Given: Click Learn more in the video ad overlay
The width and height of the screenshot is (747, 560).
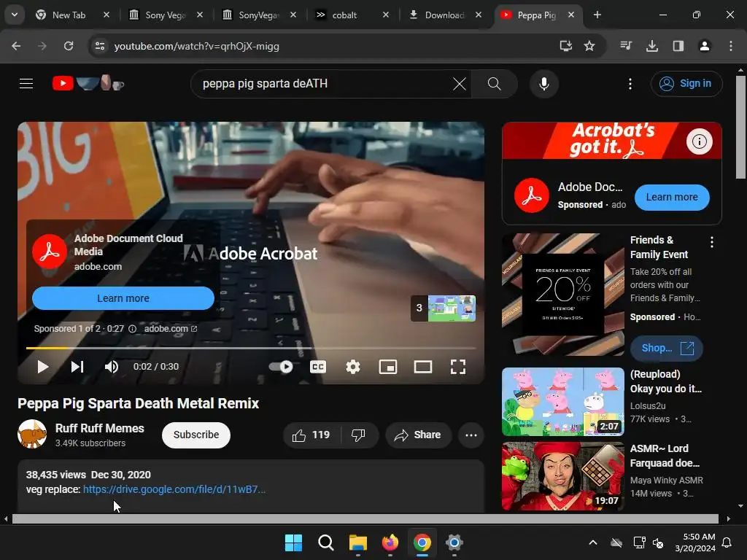Looking at the screenshot, I should 123,298.
